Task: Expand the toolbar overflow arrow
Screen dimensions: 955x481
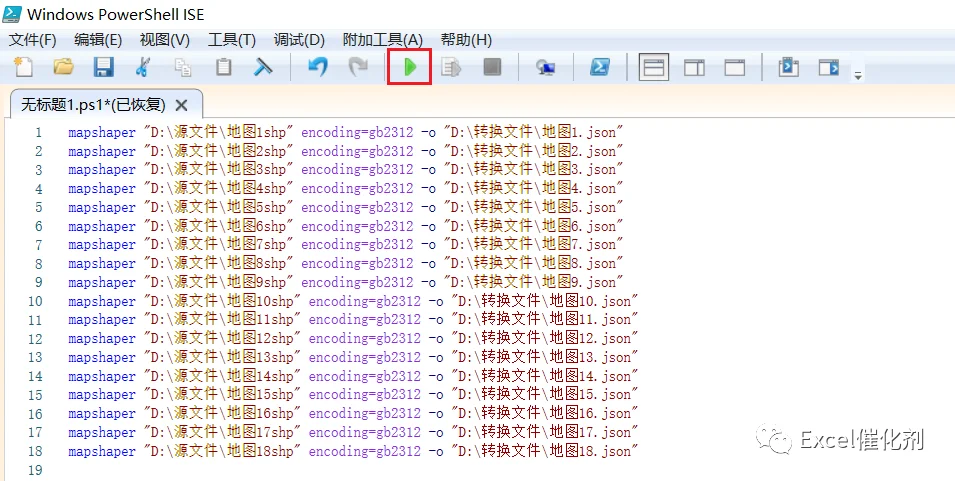Action: tap(858, 76)
